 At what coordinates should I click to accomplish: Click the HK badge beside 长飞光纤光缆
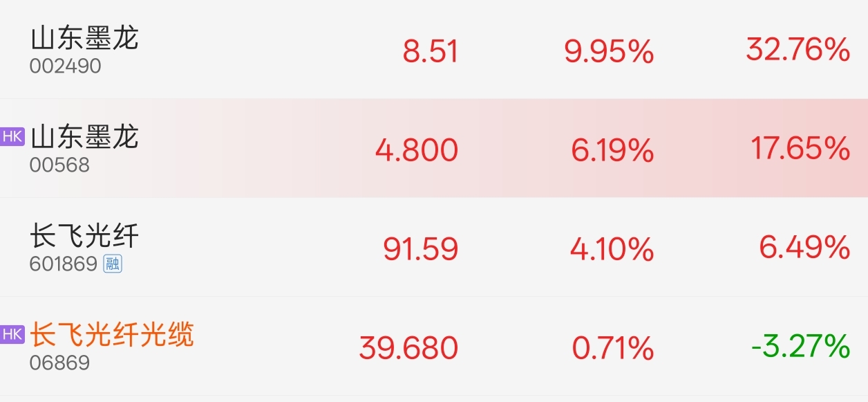[x=12, y=334]
